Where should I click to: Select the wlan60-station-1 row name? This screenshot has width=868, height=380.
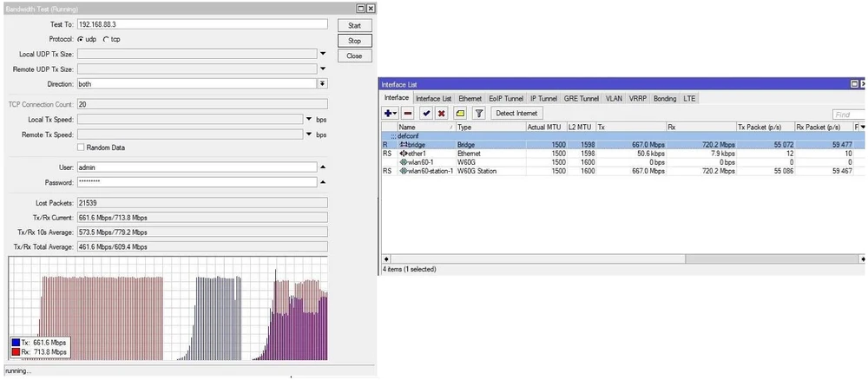pyautogui.click(x=431, y=171)
